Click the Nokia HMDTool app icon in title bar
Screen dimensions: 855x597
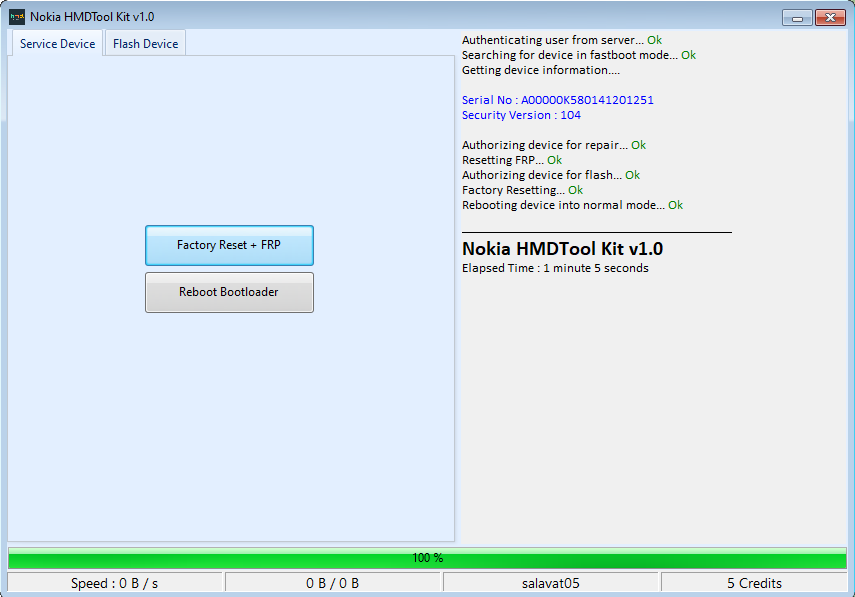coord(17,17)
